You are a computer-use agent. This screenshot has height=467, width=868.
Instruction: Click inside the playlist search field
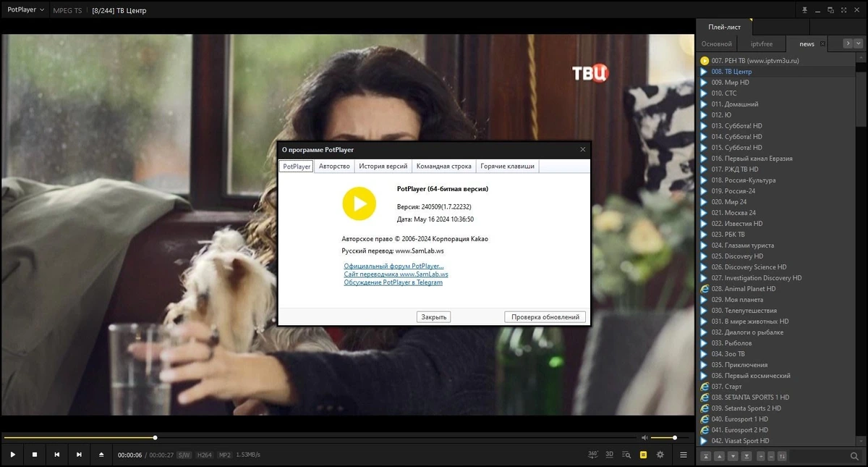pos(819,456)
